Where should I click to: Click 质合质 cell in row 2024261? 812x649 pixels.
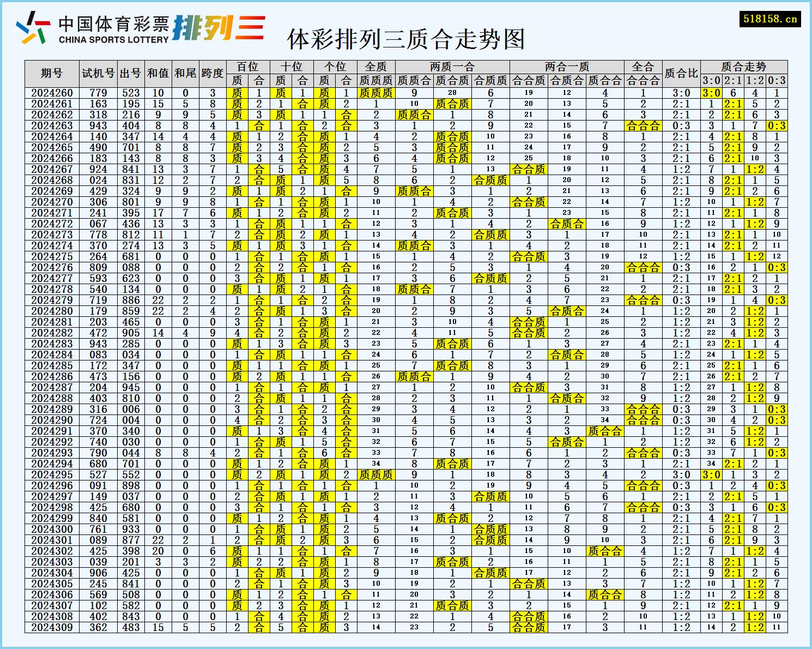point(452,104)
